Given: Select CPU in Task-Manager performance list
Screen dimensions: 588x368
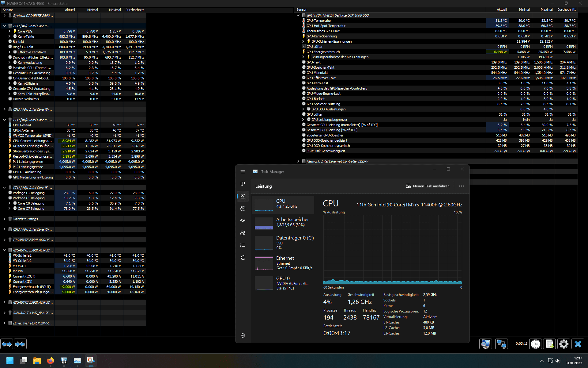Looking at the screenshot, I should pos(283,205).
